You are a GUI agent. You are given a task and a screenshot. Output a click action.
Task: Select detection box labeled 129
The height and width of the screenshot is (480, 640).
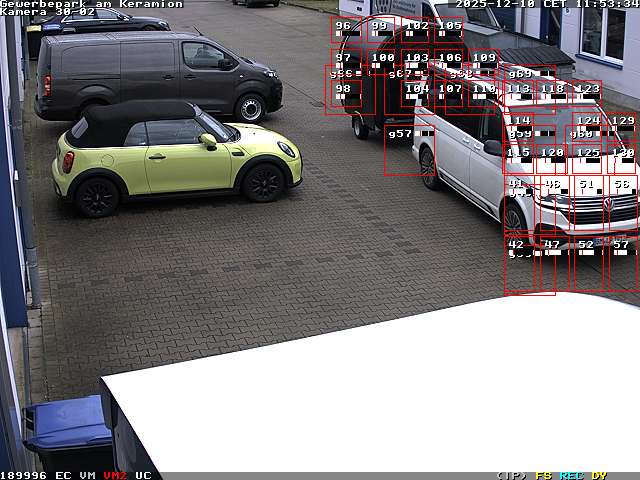pos(622,125)
